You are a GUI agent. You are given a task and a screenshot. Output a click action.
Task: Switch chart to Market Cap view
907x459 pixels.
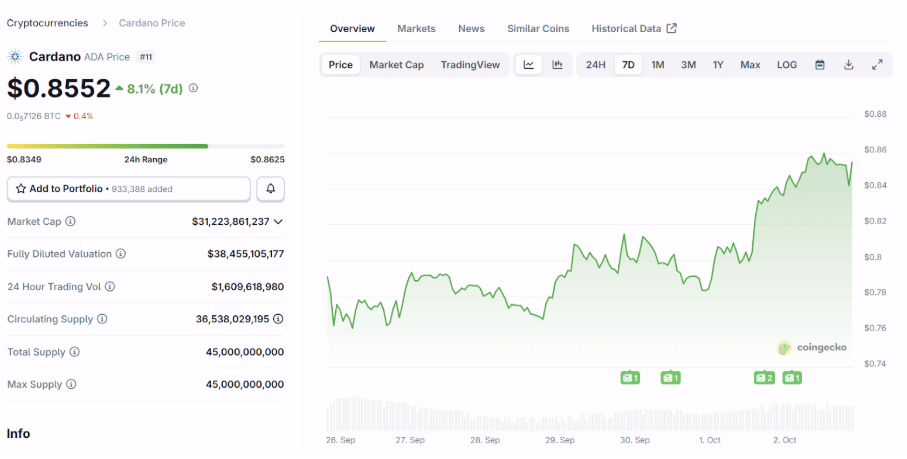pos(396,65)
